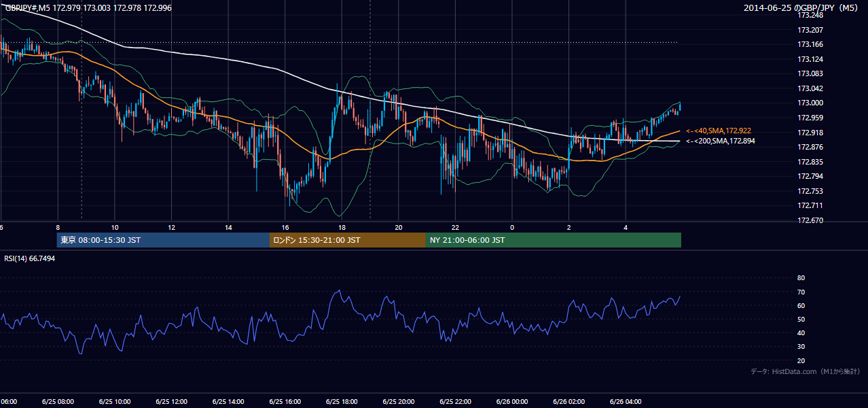Click RSI scale level 40
868x408 pixels.
pos(801,333)
